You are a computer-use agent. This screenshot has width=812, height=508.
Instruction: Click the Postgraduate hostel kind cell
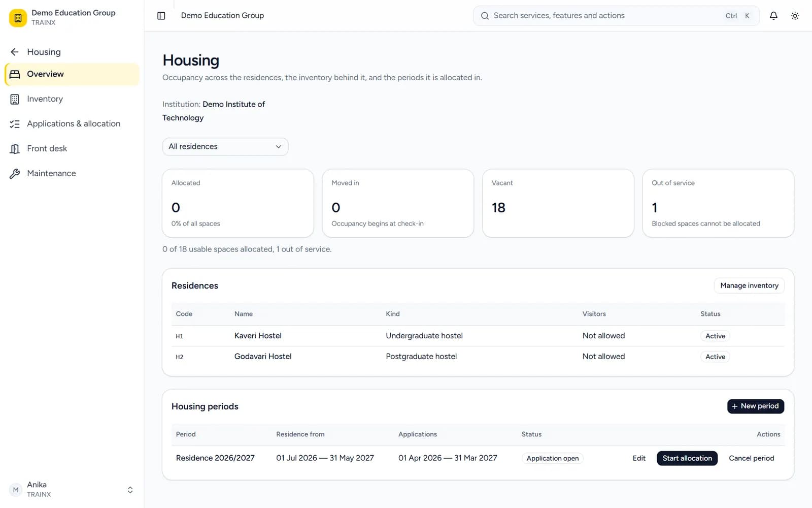pos(421,357)
